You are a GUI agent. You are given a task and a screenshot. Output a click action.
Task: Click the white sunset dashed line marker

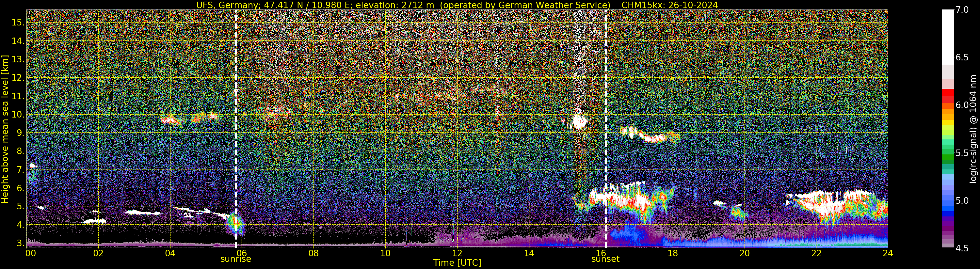pos(606,129)
